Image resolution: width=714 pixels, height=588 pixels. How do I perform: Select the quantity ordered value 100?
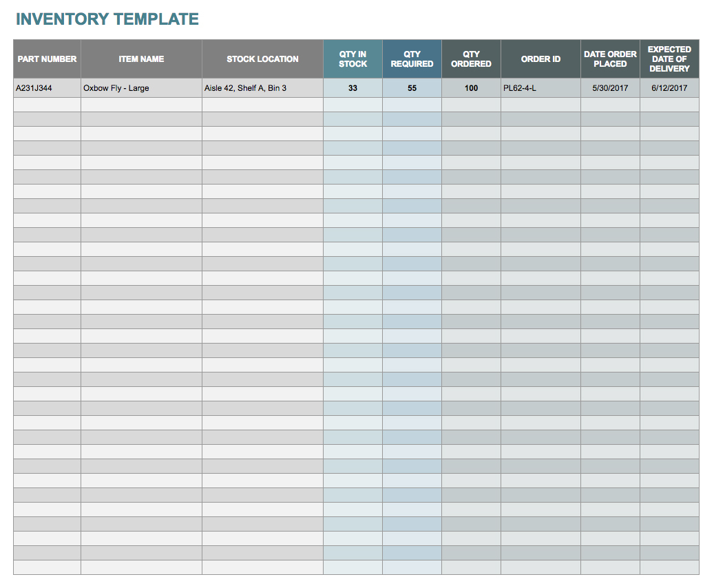[471, 88]
